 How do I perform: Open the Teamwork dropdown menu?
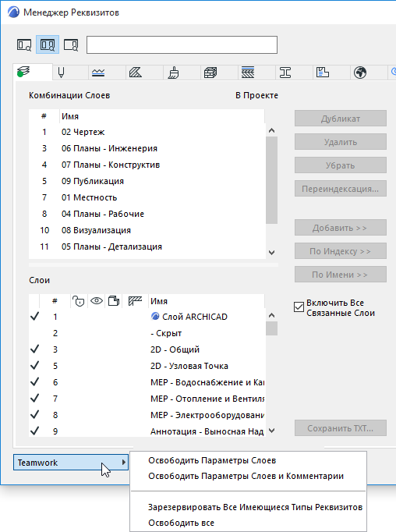click(x=71, y=463)
